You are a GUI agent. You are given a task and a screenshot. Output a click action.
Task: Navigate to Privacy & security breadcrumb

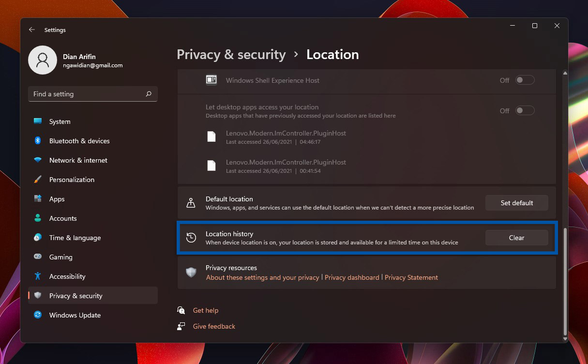coord(231,54)
